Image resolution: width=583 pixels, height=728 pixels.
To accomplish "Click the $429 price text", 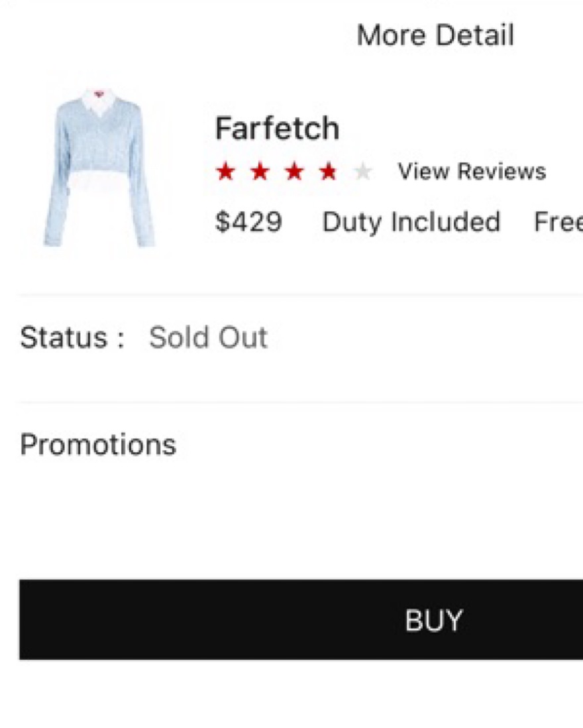I will (x=248, y=221).
